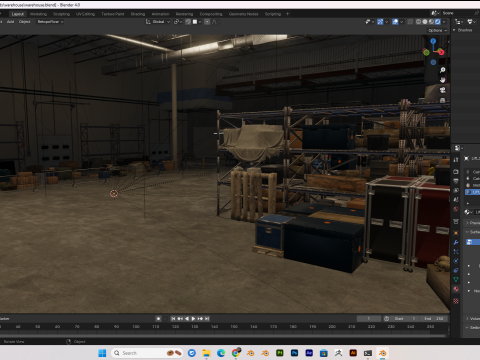Click the red X axis gizmo ball
Image resolution: width=480 pixels, height=360 pixels.
[441, 52]
